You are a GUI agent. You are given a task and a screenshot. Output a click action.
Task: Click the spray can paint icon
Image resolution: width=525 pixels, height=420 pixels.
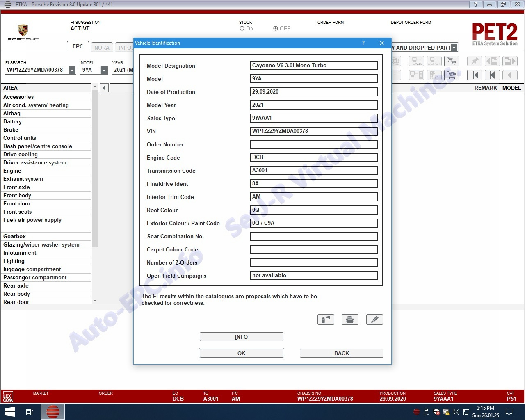point(326,320)
